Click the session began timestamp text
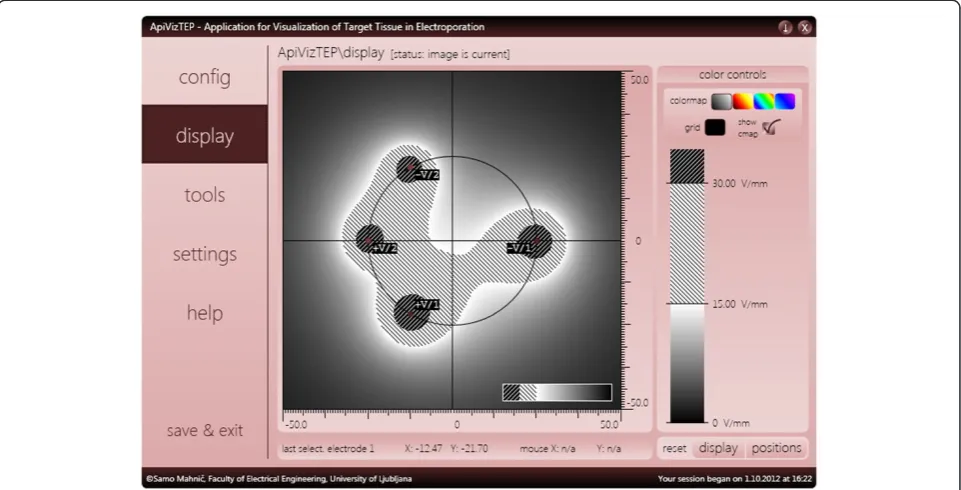Viewport: 961px width, 490px height. click(x=735, y=479)
